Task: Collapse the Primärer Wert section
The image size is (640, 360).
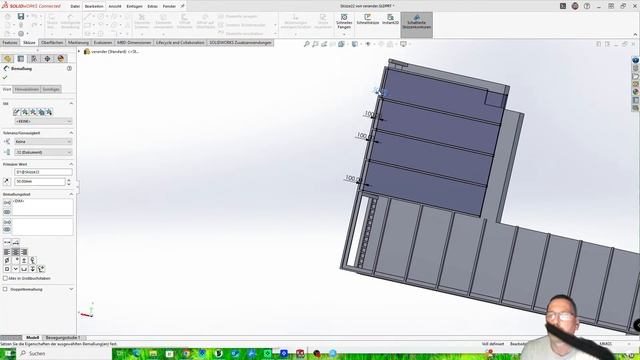Action: pyautogui.click(x=71, y=164)
